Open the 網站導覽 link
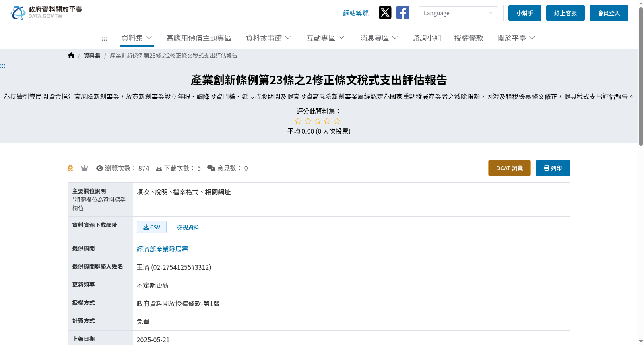644x345 pixels. pos(356,13)
